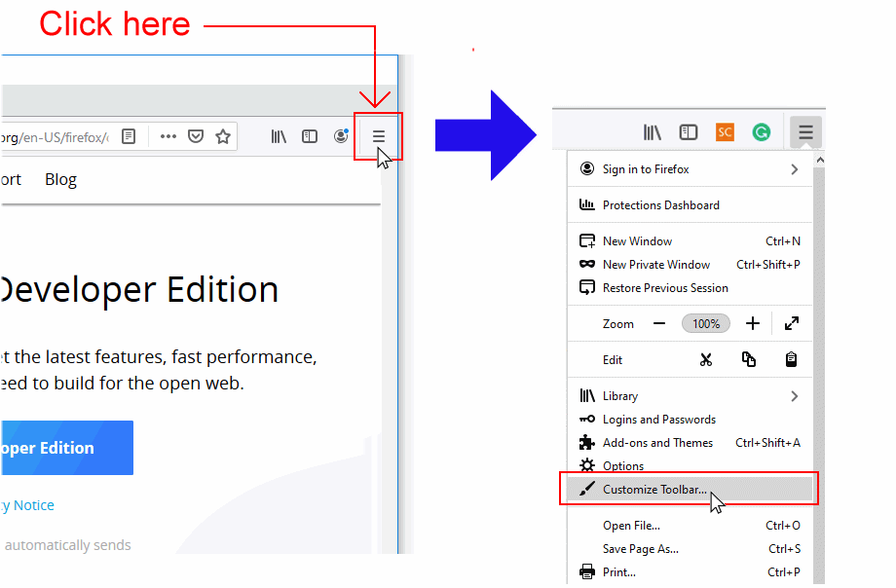Toggle the sidebar with its toolbar icon
This screenshot has height=588, width=896.
(309, 136)
